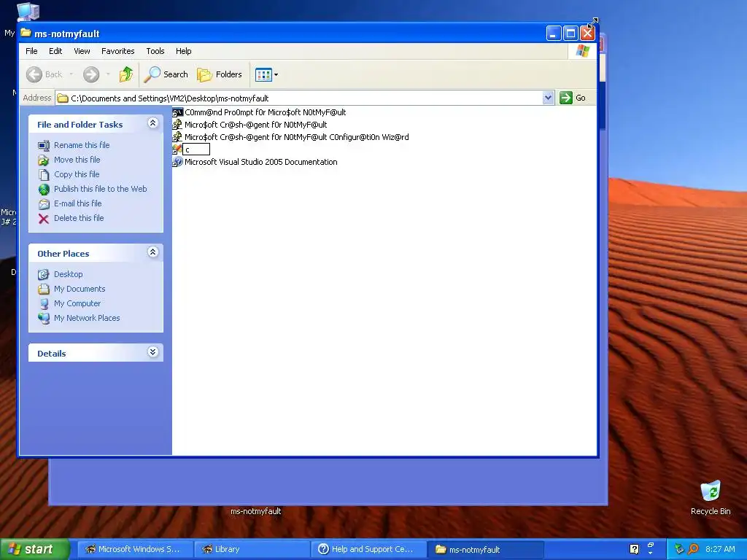Click ms-notmyfault taskbar button
The width and height of the screenshot is (747, 560).
click(x=485, y=549)
